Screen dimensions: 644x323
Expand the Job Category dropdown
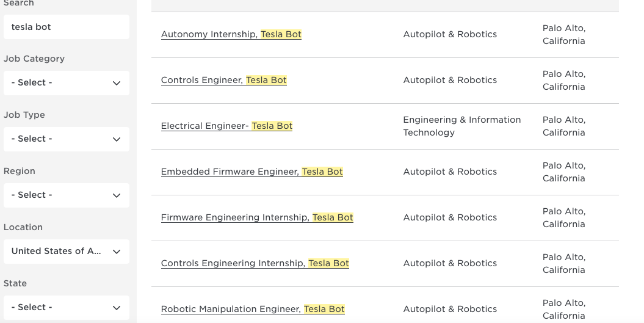(67, 83)
